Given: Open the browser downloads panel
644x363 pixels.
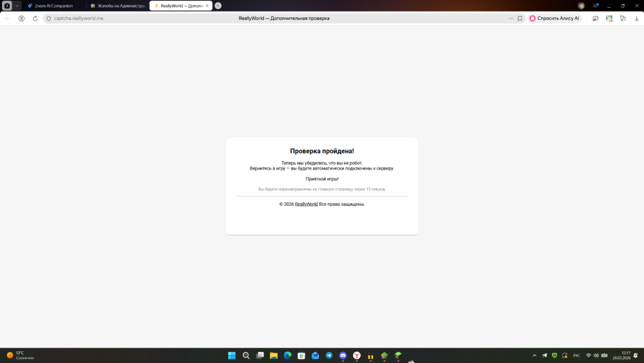Looking at the screenshot, I should click(x=637, y=19).
